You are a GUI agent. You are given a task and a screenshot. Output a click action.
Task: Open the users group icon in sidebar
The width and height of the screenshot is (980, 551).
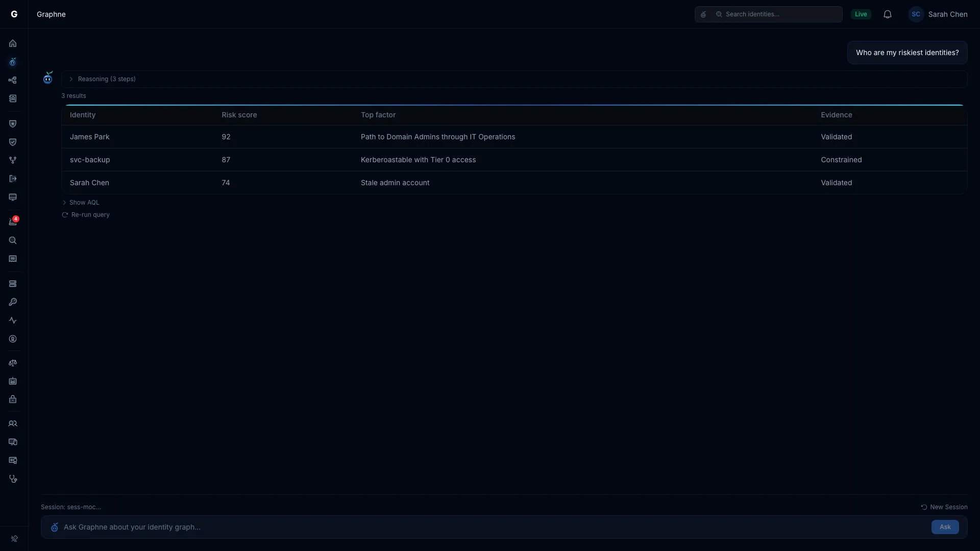coord(13,423)
